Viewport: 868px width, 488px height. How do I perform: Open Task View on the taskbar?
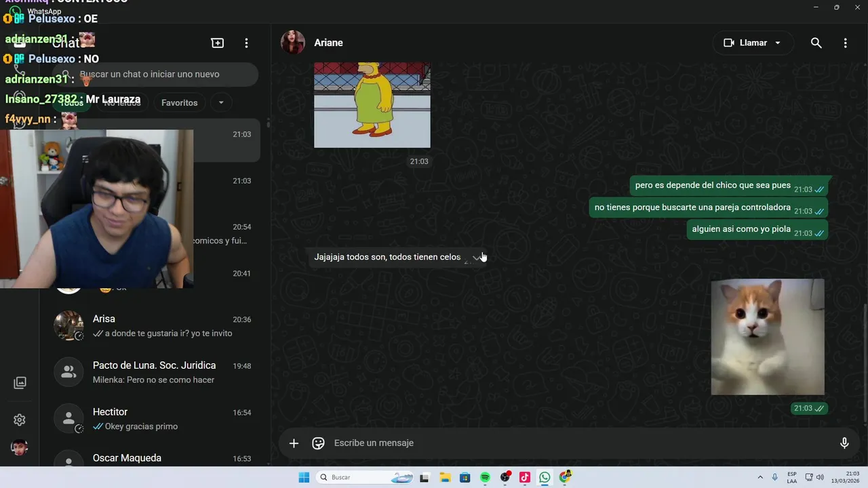(x=425, y=477)
